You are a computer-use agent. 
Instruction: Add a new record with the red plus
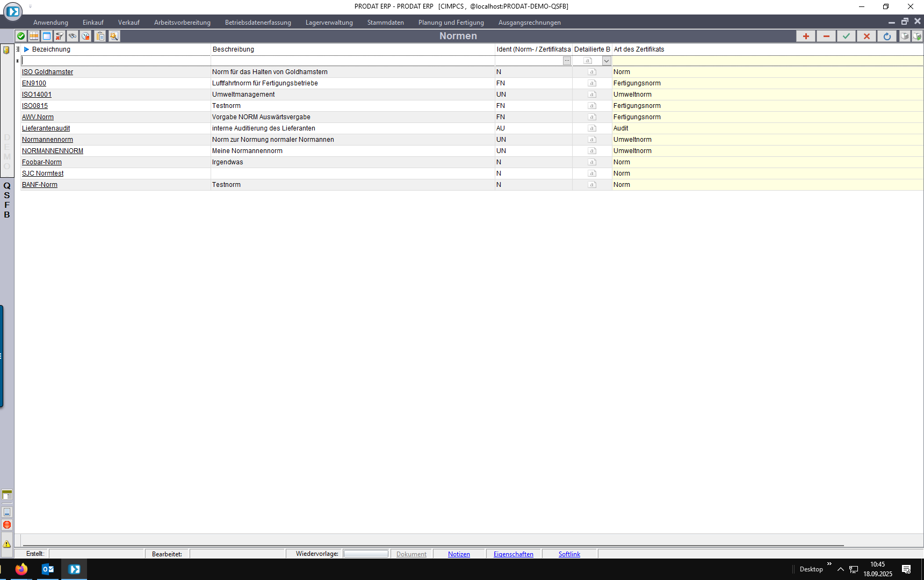pos(806,36)
